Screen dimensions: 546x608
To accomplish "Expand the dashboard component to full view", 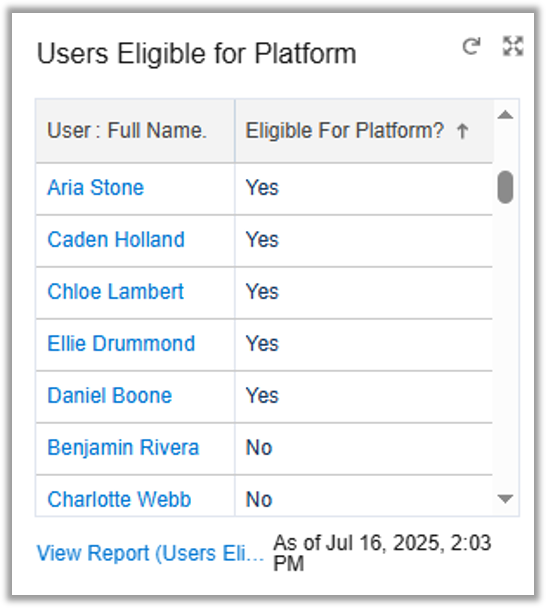I will tap(513, 46).
